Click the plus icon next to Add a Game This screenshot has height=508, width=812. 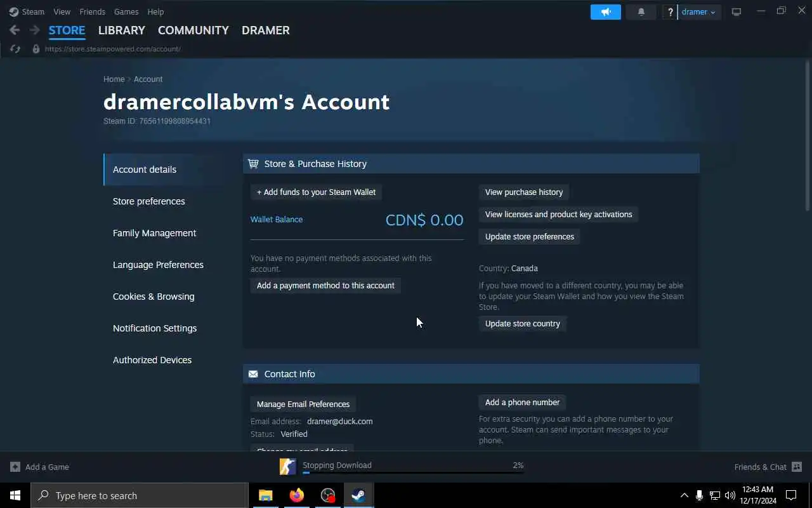pos(15,467)
